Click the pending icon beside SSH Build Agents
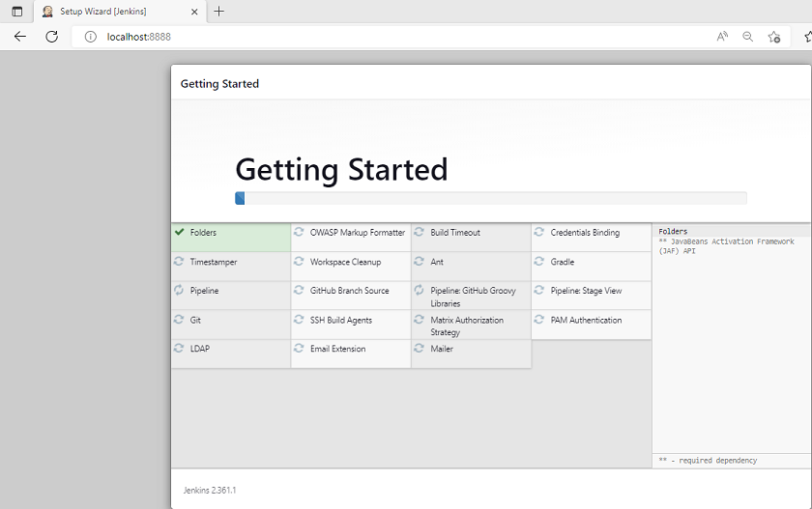The height and width of the screenshot is (509, 812). click(x=299, y=319)
